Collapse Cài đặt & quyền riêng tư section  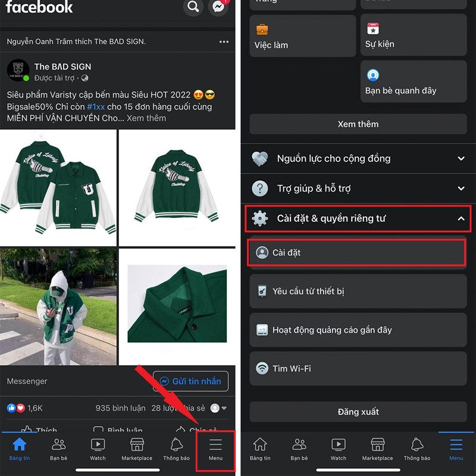point(358,218)
